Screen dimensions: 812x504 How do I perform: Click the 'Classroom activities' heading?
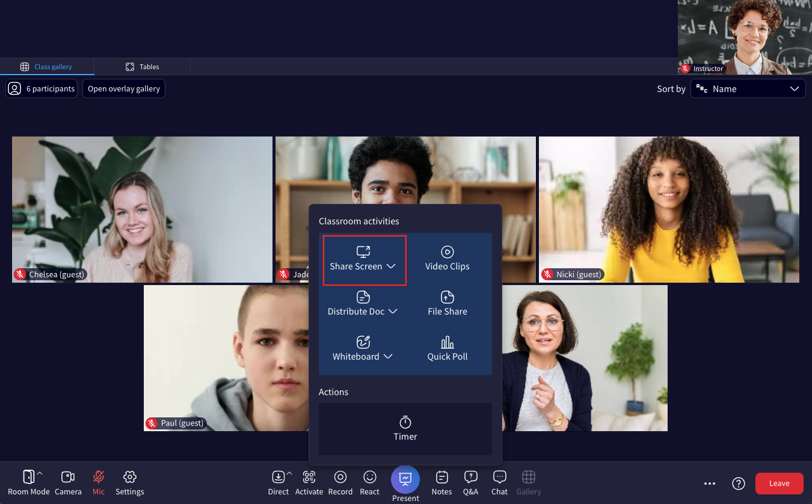pyautogui.click(x=359, y=221)
